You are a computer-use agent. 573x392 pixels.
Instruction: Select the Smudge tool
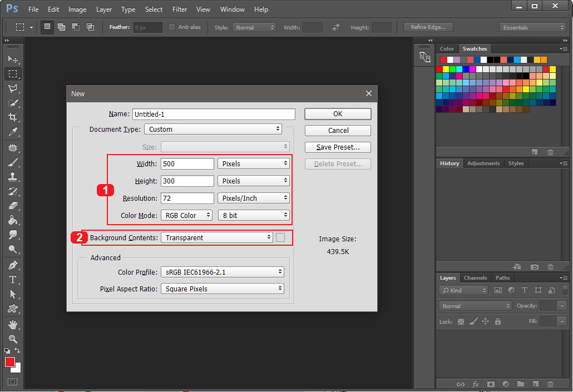click(x=13, y=235)
